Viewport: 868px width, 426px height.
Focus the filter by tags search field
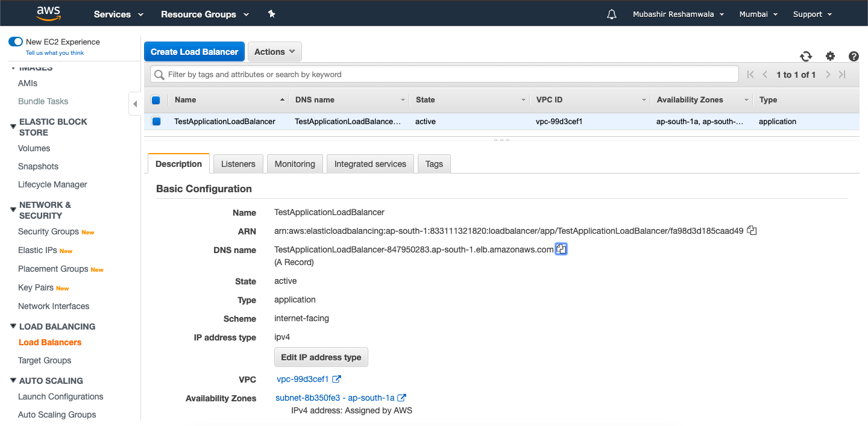click(x=444, y=75)
